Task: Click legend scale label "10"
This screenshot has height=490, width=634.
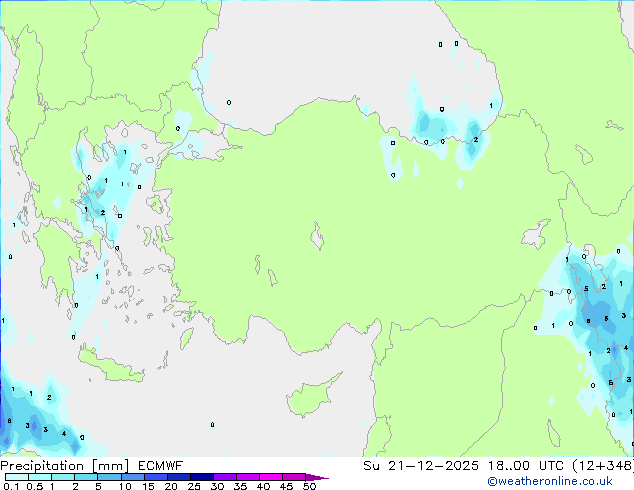Action: coord(125,486)
